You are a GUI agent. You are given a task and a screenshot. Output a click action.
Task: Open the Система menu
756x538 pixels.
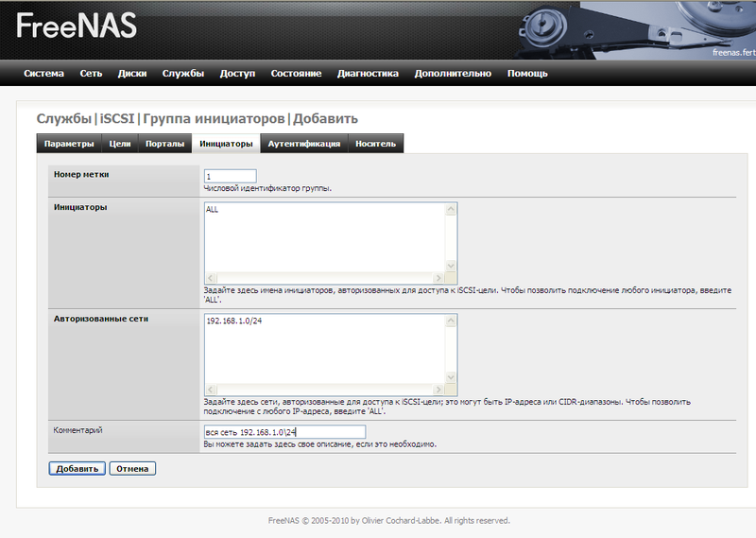tap(43, 74)
